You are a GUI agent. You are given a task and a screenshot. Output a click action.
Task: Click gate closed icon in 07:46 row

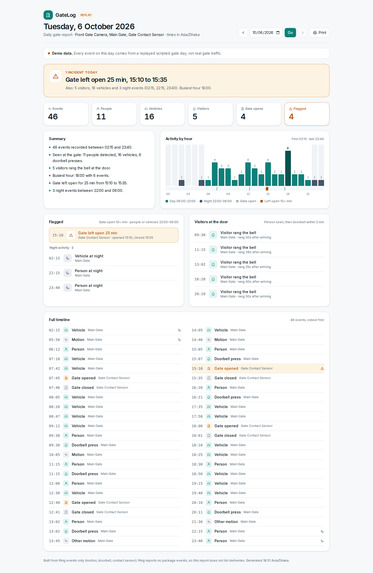(66, 387)
